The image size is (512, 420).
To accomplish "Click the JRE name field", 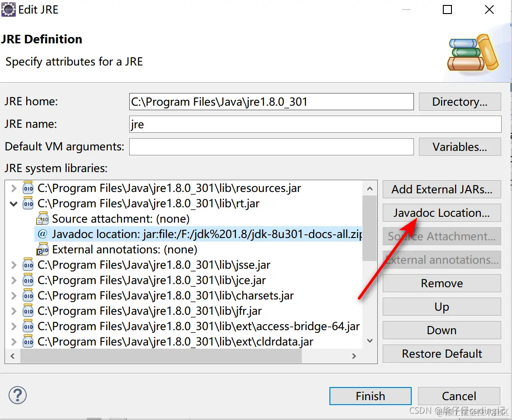I will pos(315,124).
